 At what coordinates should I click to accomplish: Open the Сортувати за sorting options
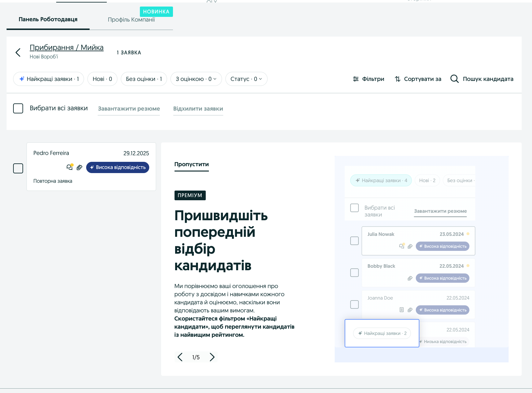418,79
